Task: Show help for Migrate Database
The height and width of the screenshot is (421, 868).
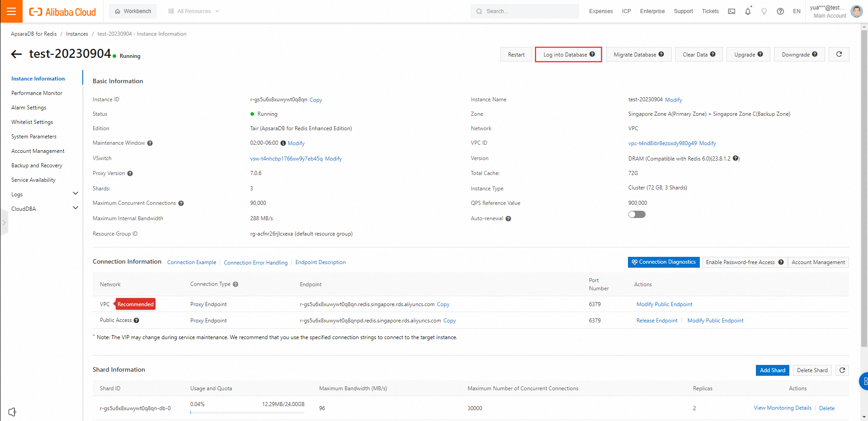Action: [661, 54]
